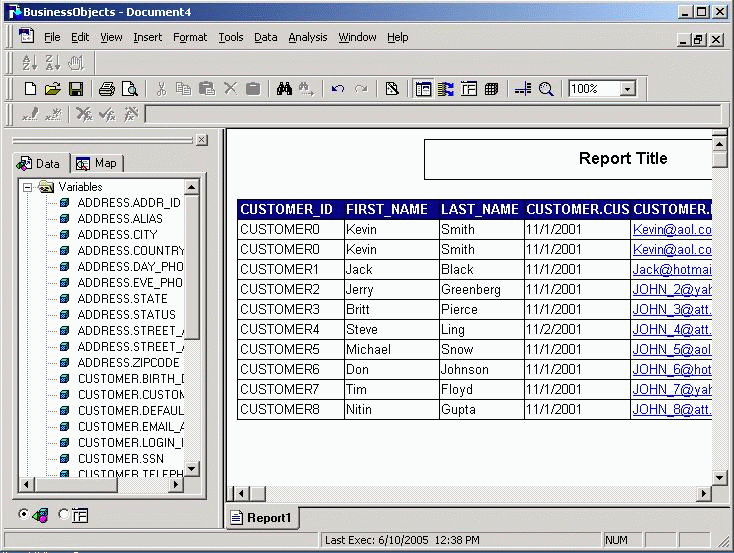Viewport: 734px width, 553px height.
Task: Click the right arrow of the report horizontal scrollbar
Action: pos(703,494)
